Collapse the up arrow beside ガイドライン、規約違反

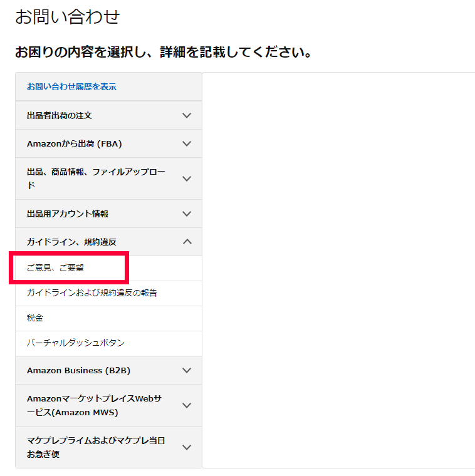point(186,242)
